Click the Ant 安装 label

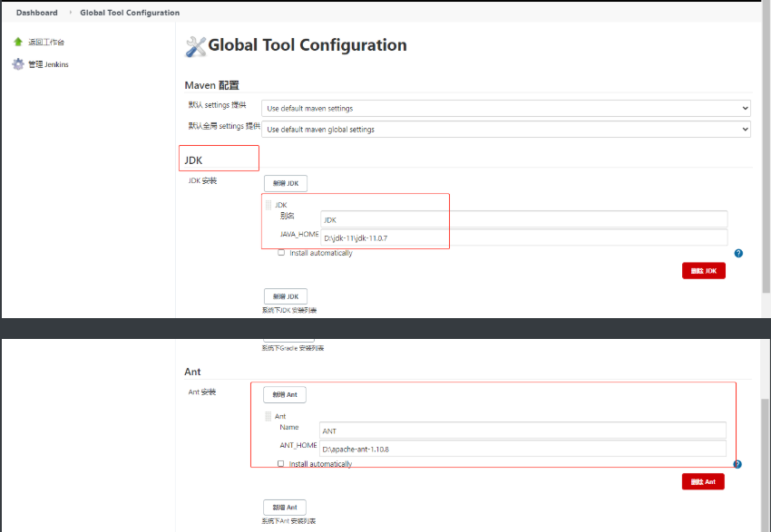202,392
